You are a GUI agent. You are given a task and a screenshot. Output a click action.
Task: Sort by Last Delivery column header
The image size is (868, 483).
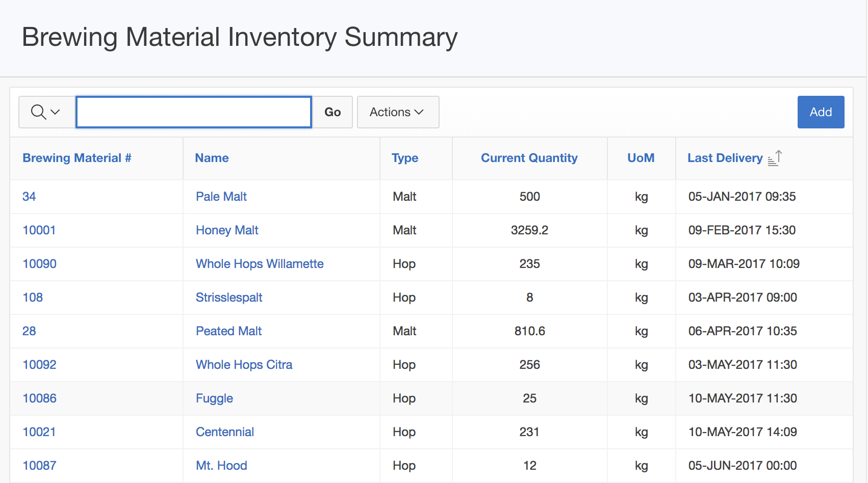(724, 158)
